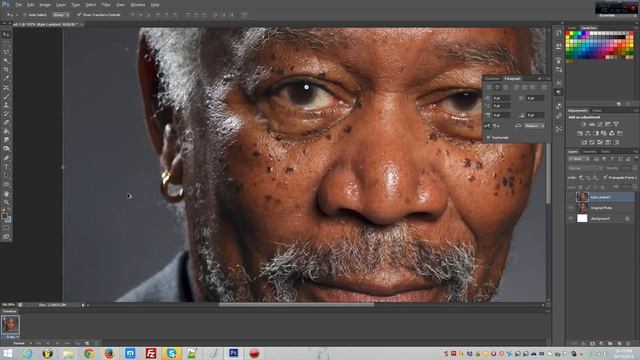Add a Brightness/Contrast adjustment
The image size is (640, 360).
point(584,124)
